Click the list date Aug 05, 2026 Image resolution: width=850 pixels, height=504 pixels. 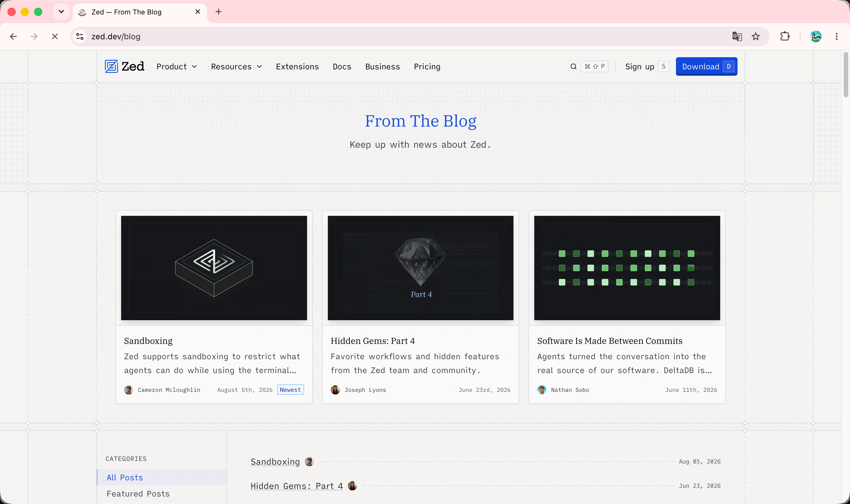click(699, 462)
